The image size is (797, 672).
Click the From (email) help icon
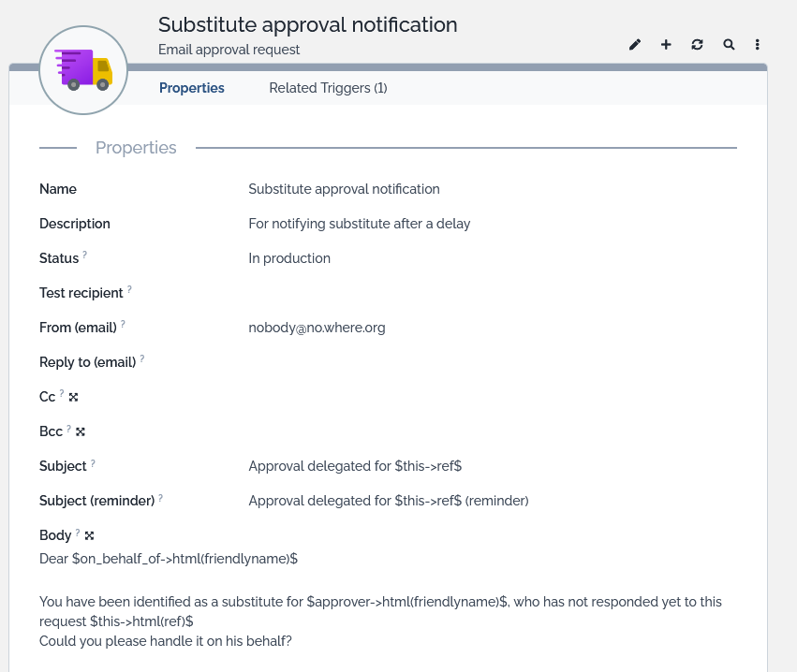tap(123, 324)
